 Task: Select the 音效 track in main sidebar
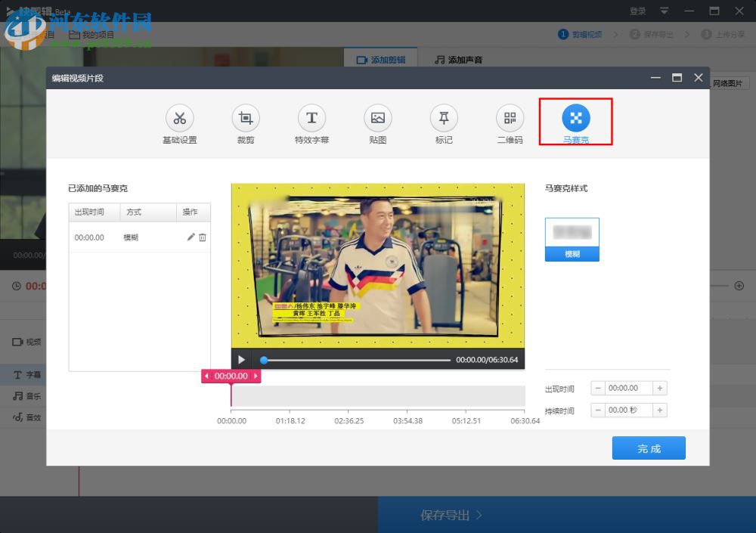26,417
